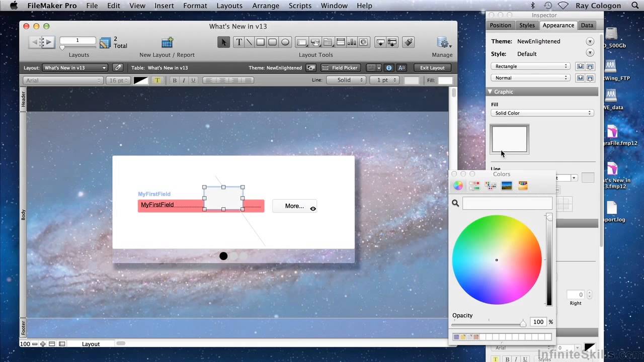Click the change theme icon

coord(311,67)
